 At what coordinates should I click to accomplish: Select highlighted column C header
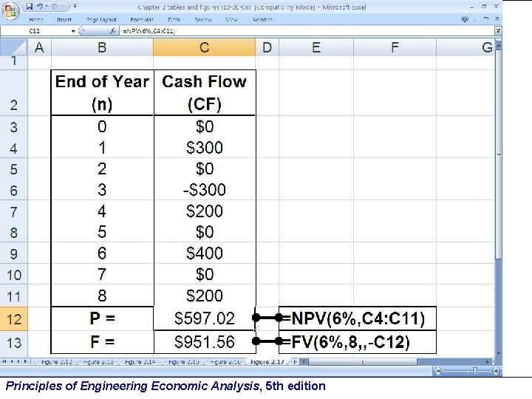[x=204, y=47]
